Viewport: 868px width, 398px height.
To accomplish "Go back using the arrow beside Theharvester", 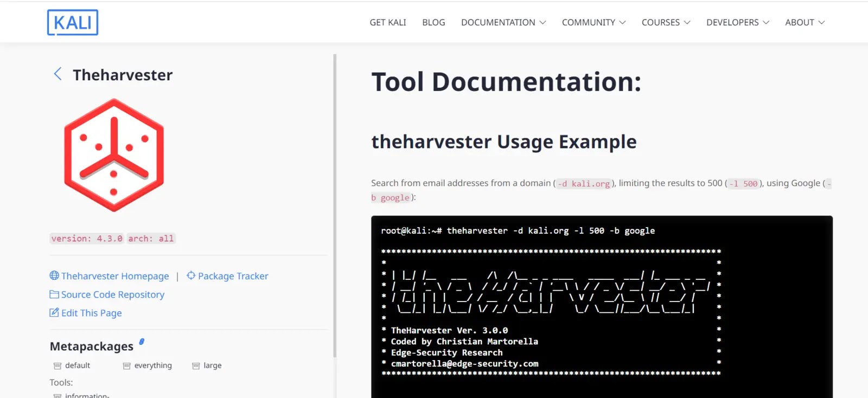I will [58, 74].
